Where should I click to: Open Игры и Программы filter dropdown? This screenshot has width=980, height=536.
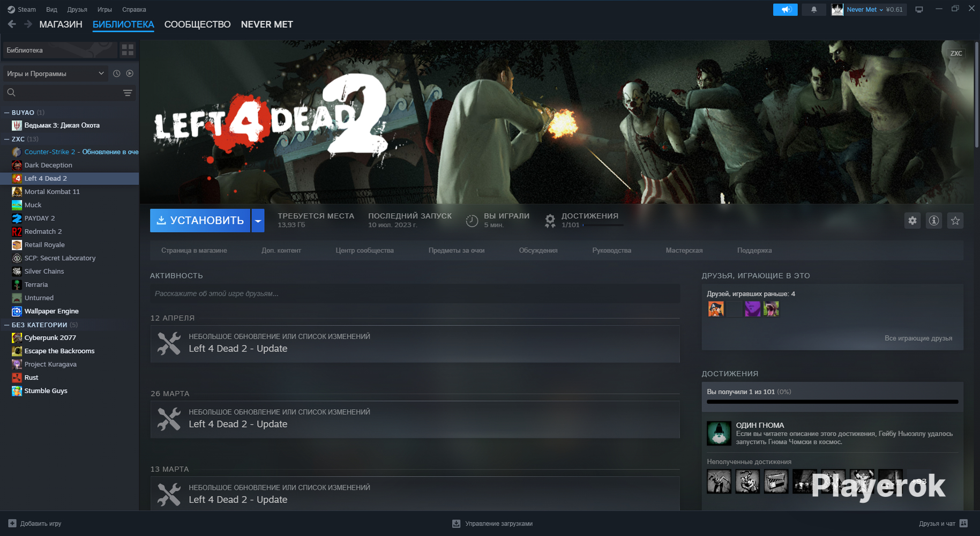pyautogui.click(x=56, y=73)
